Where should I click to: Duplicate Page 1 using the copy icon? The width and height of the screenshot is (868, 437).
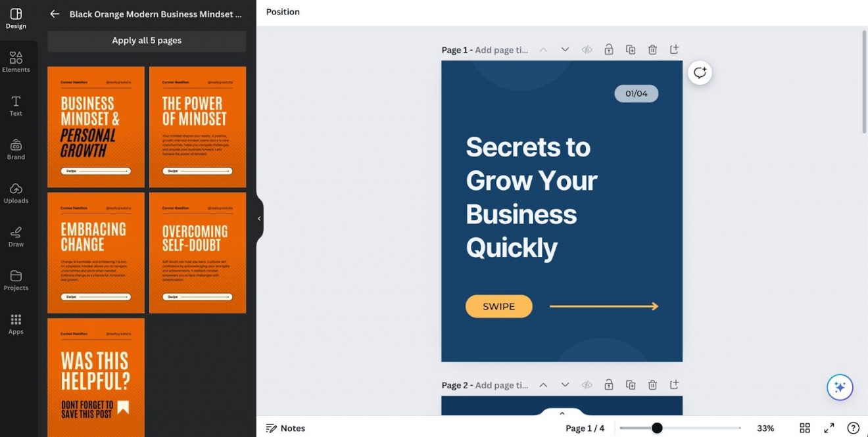click(x=630, y=49)
